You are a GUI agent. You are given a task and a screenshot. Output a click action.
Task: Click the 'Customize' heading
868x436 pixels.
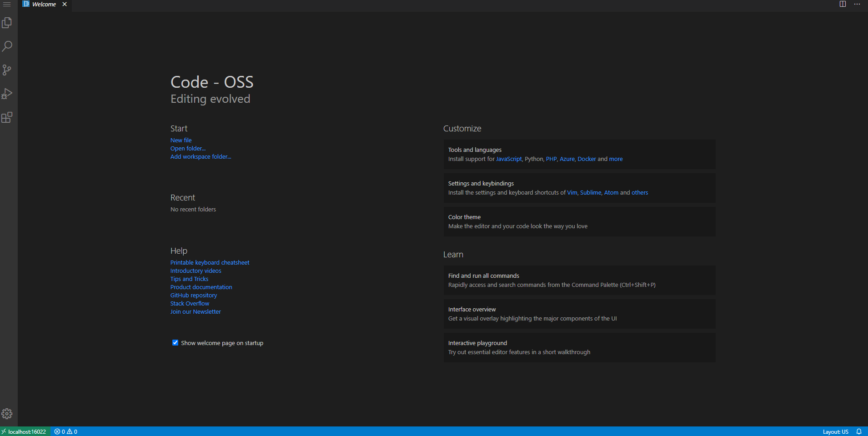(x=462, y=129)
